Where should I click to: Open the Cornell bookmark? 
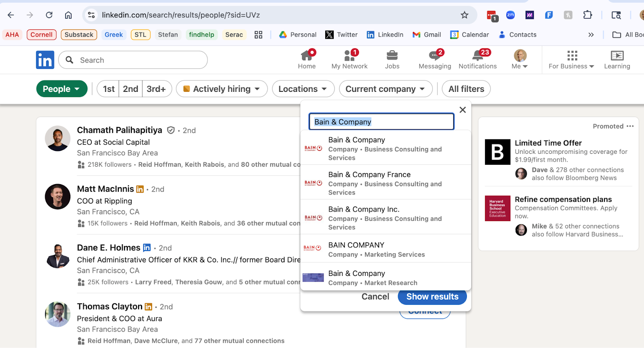pos(41,35)
